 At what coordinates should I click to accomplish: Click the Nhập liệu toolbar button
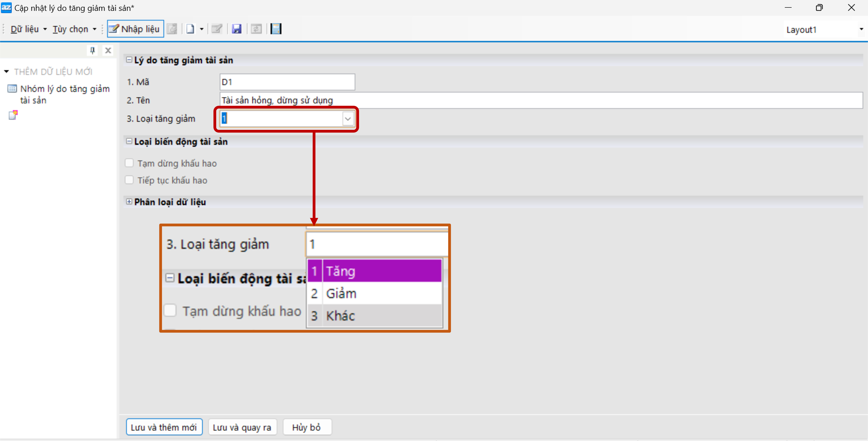coord(136,29)
